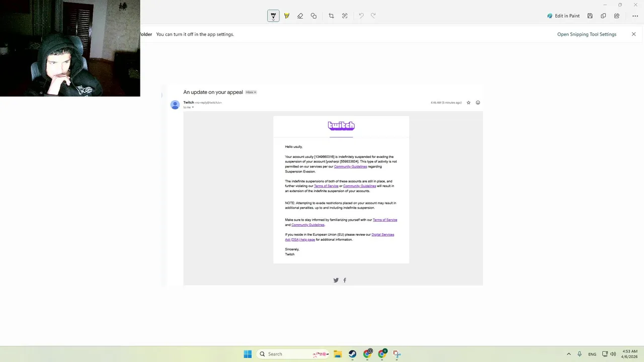Click the microphone tray icon
The image size is (644, 362).
[580, 354]
